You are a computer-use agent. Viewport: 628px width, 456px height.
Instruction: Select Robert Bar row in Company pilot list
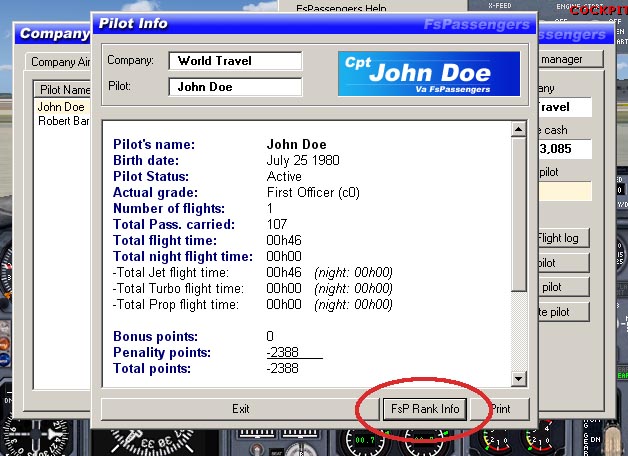point(62,121)
